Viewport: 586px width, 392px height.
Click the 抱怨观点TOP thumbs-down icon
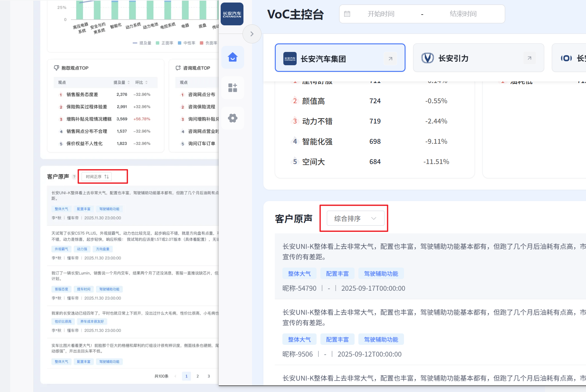tap(57, 68)
